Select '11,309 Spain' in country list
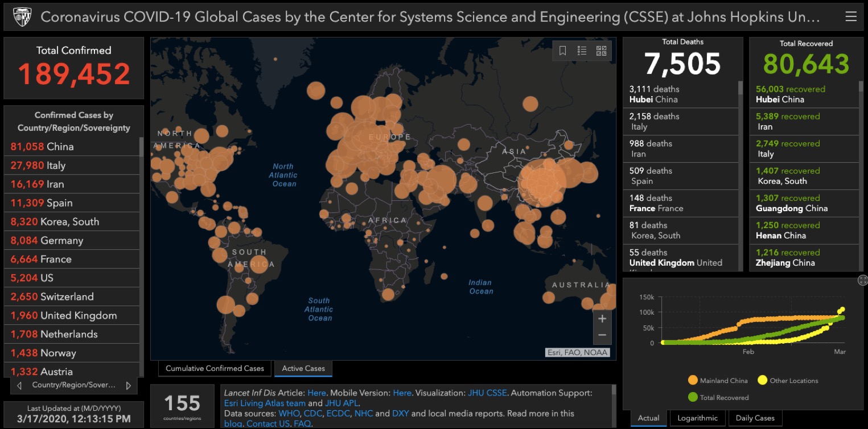 pyautogui.click(x=72, y=203)
